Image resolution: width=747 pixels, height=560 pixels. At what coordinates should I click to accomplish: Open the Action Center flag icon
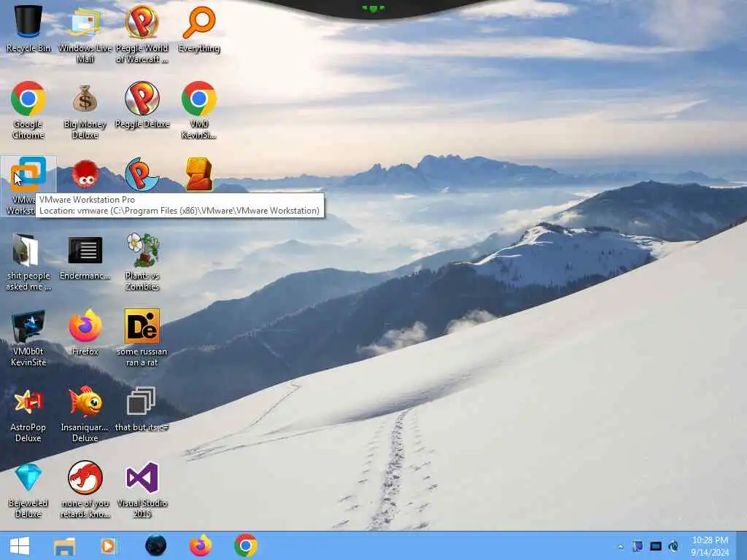pyautogui.click(x=638, y=546)
